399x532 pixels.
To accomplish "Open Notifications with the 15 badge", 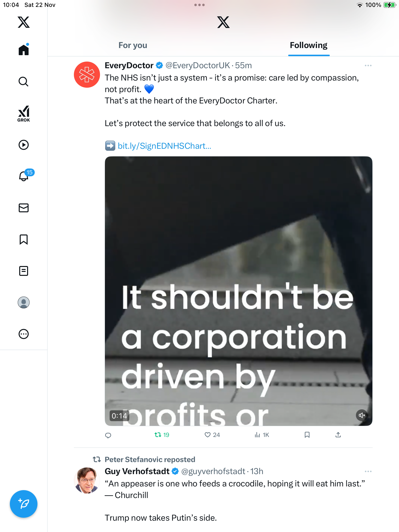I will click(x=24, y=176).
